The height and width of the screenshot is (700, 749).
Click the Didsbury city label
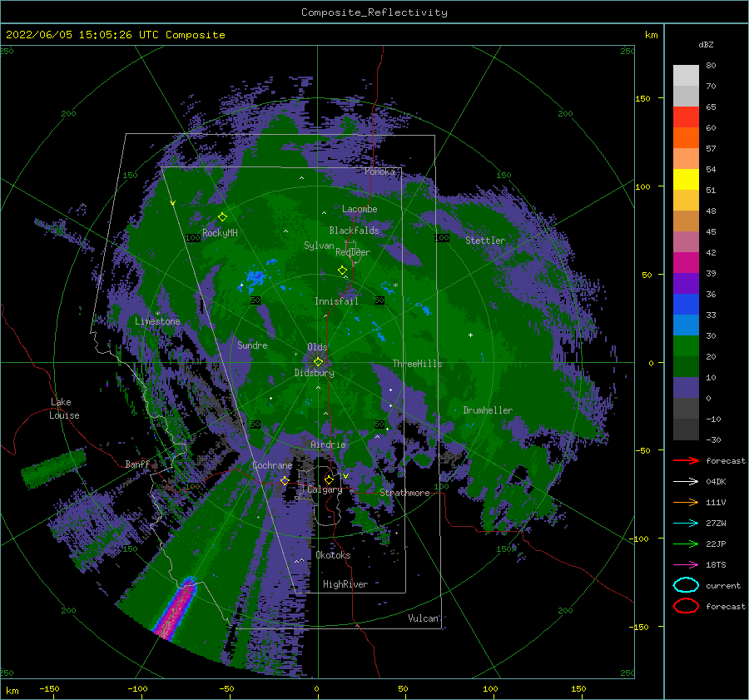(x=315, y=373)
